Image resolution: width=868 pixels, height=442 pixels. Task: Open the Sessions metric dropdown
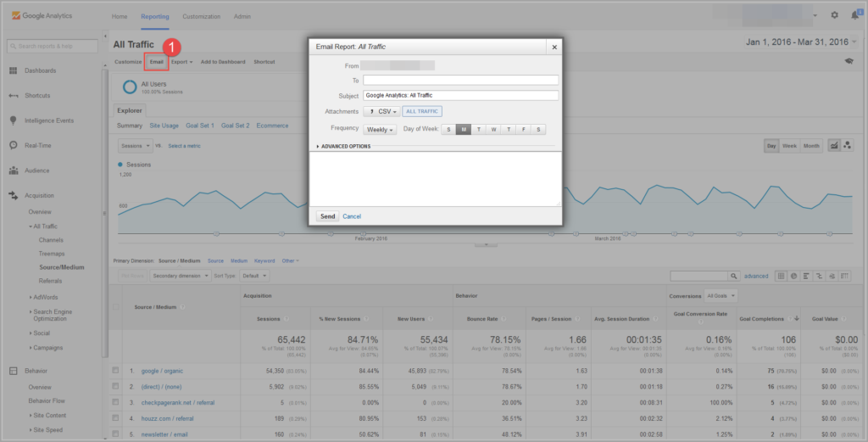[135, 146]
